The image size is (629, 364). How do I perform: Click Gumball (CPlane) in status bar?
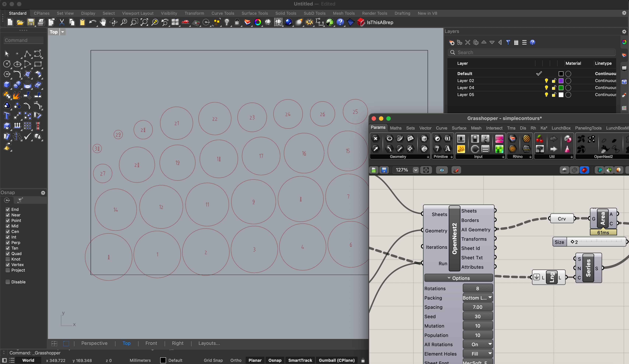pyautogui.click(x=336, y=360)
